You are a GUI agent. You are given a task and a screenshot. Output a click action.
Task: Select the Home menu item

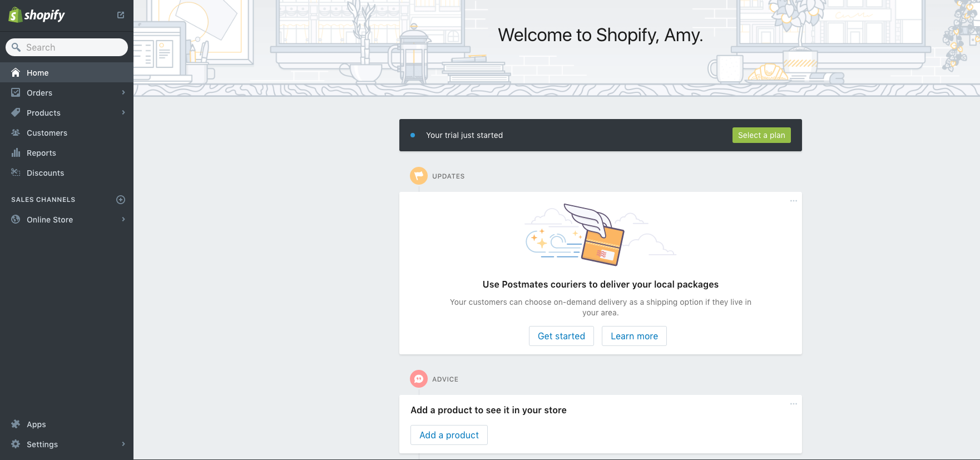37,73
